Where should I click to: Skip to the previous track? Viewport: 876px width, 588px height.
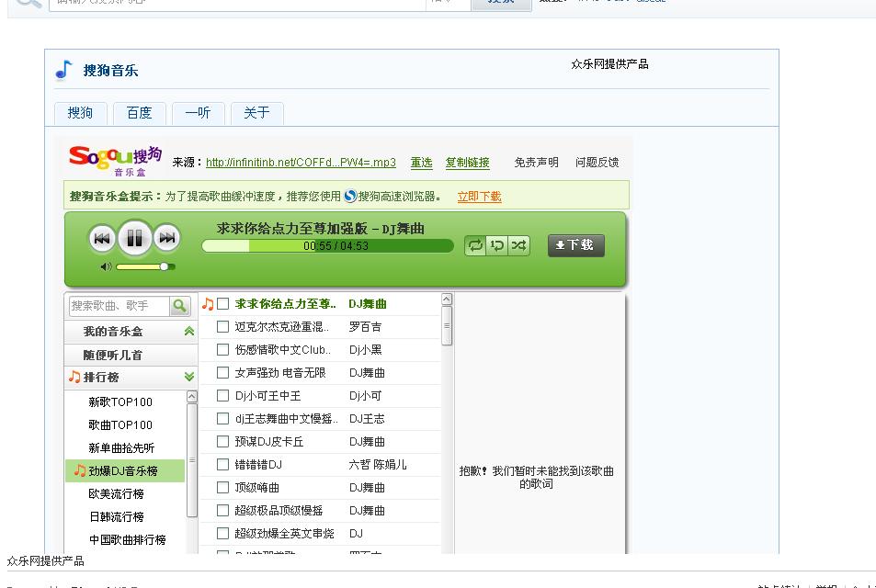tap(102, 239)
